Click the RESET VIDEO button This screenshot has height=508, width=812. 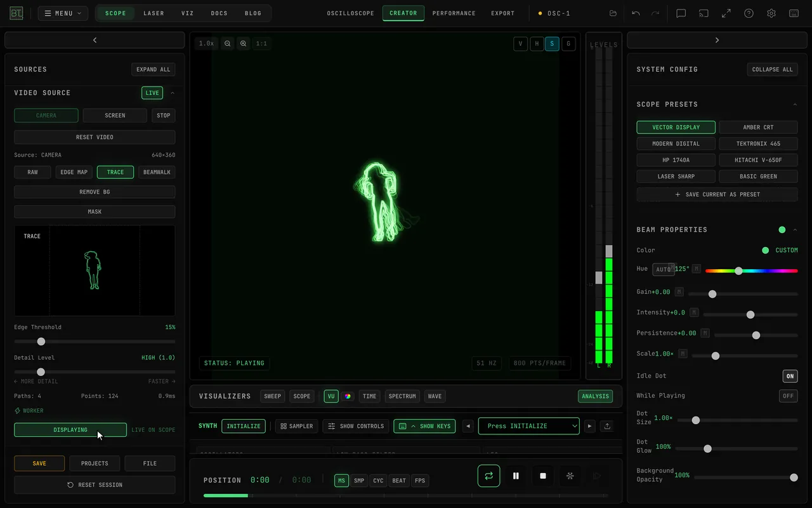tap(95, 137)
